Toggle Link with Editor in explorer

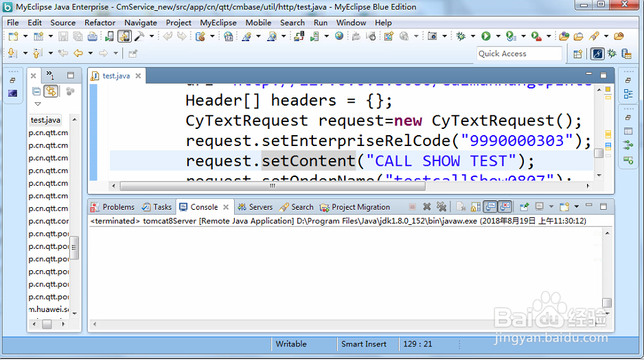pyautogui.click(x=51, y=91)
